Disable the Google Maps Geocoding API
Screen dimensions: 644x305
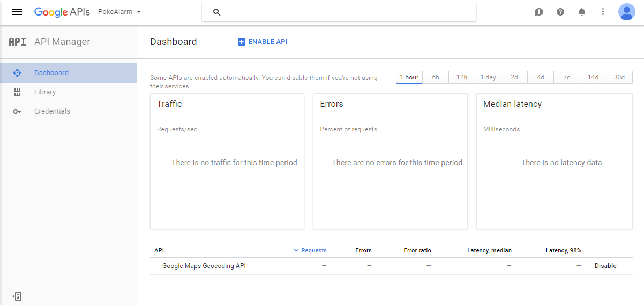point(605,266)
